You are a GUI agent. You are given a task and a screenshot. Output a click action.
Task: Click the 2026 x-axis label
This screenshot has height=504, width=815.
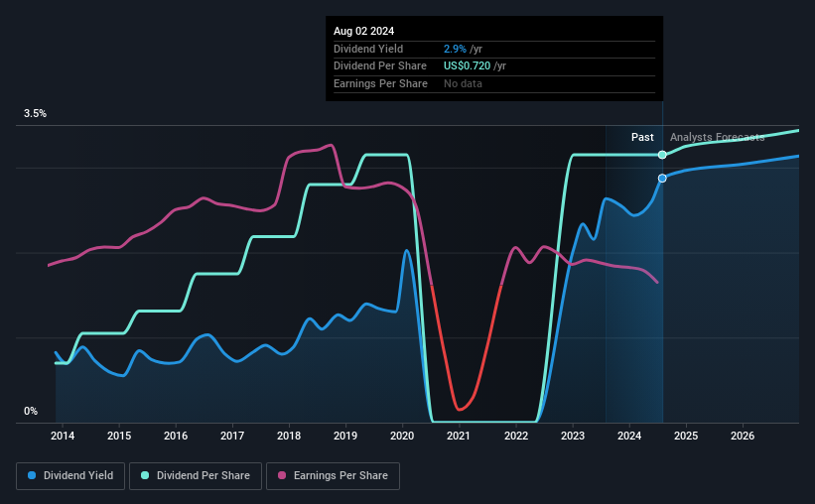coord(743,436)
